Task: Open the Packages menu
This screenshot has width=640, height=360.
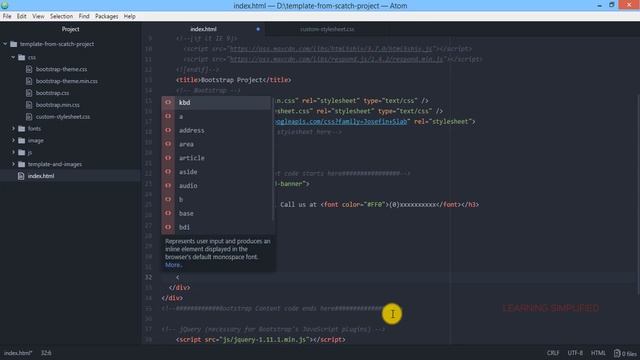Action: click(107, 16)
